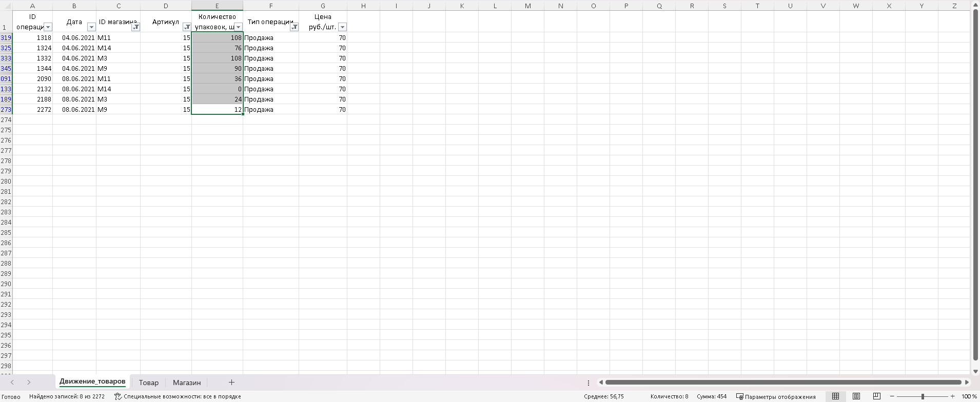Open the active filter on ID магазина
Image resolution: width=980 pixels, height=402 pixels.
click(135, 27)
